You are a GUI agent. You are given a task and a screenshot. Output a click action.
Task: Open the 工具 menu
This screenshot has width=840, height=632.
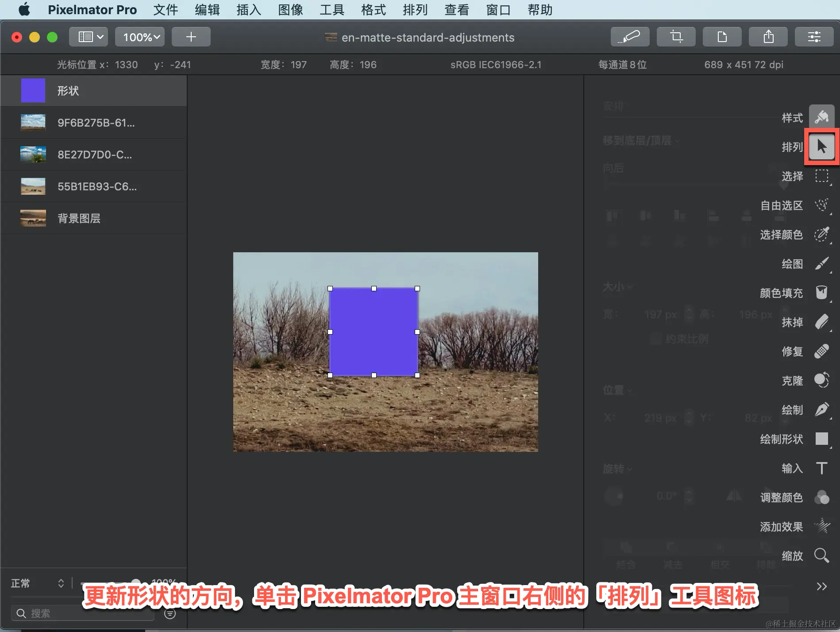pyautogui.click(x=332, y=10)
